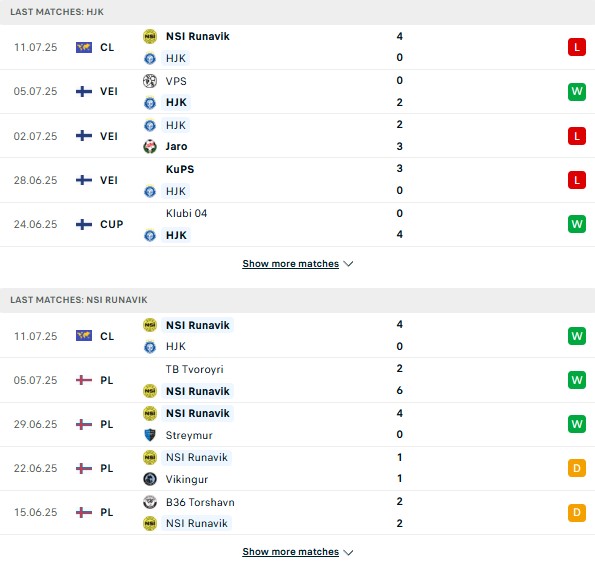595x568 pixels.
Task: Open the KuPS team name link
Action: [180, 169]
